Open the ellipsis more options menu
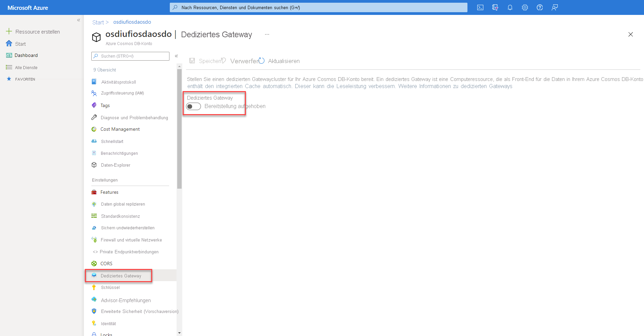The image size is (644, 336). point(267,35)
